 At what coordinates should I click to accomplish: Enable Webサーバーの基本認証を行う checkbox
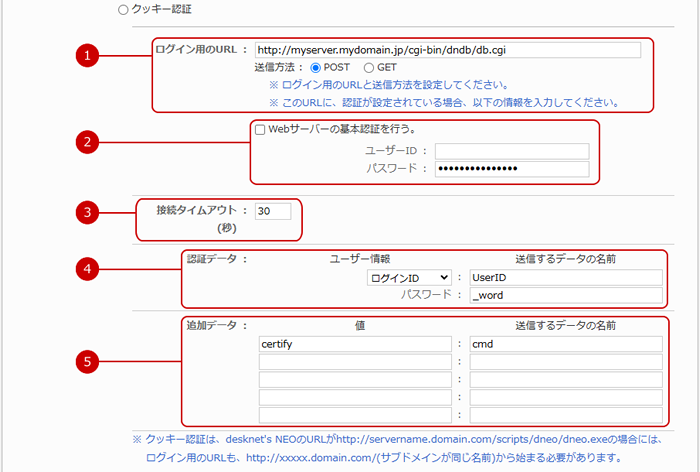point(260,129)
